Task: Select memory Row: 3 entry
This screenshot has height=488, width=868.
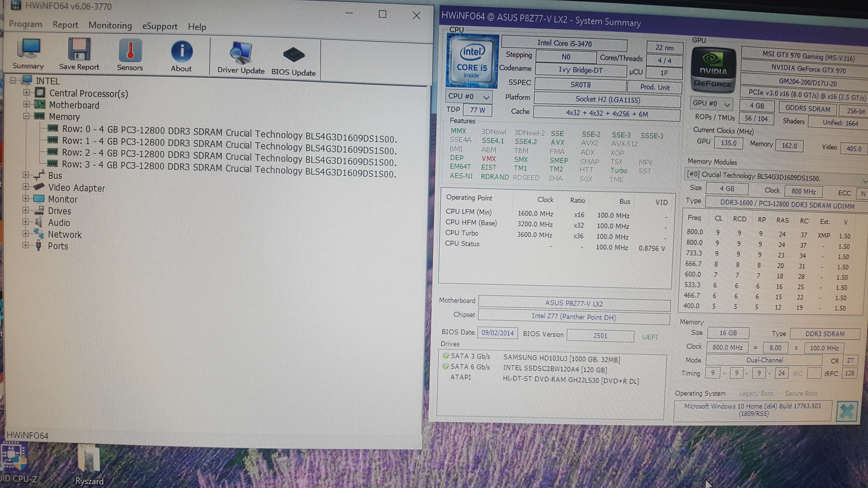Action: (x=229, y=169)
